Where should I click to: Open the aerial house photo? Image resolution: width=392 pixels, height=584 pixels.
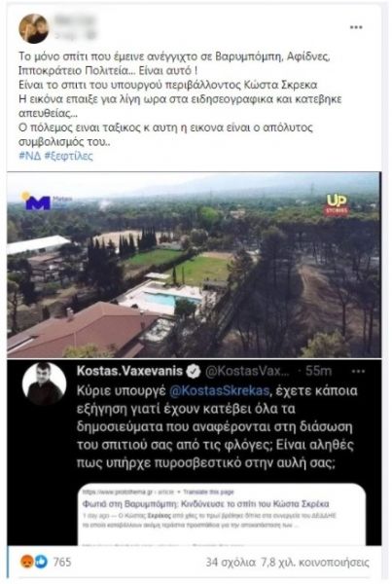pyautogui.click(x=194, y=265)
